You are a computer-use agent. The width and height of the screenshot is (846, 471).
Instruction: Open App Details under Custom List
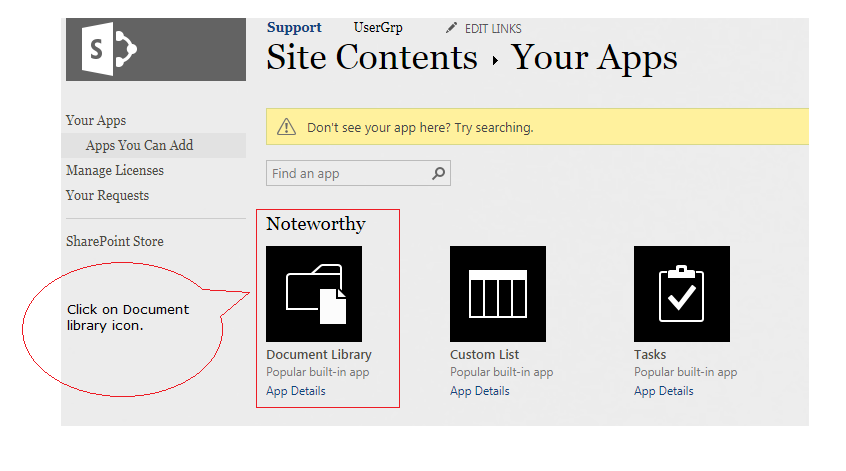[x=480, y=391]
